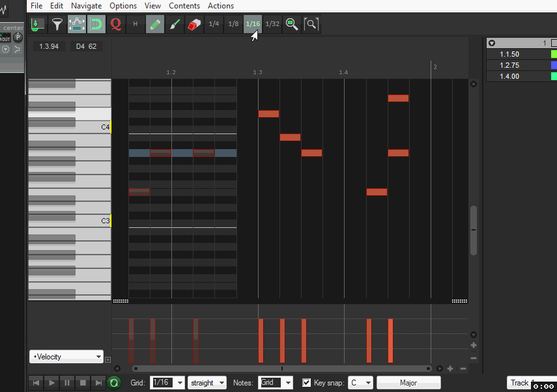Open the Actions menu
557x392 pixels.
click(x=221, y=6)
